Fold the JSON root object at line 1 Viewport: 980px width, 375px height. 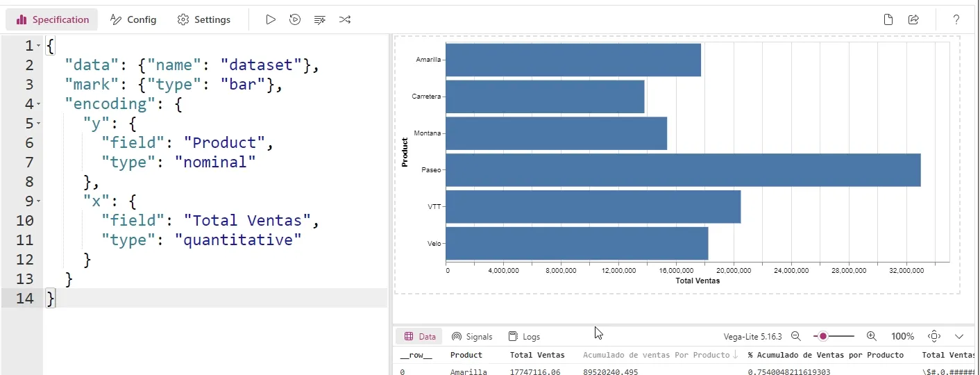[39, 46]
